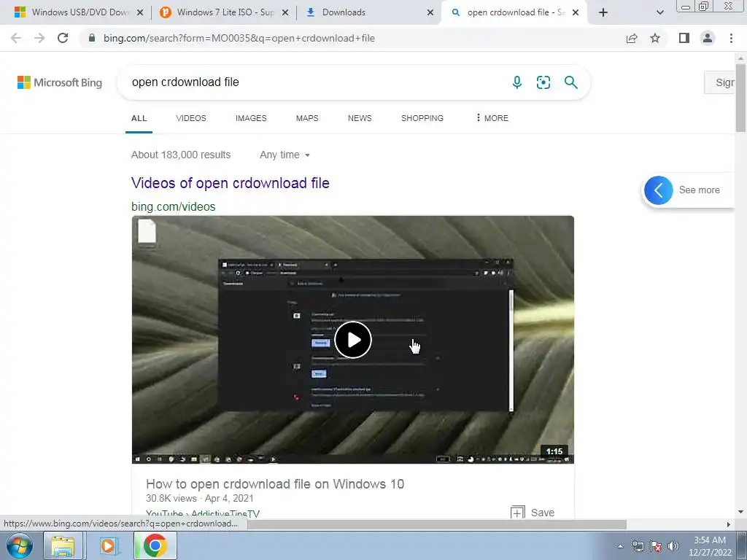Viewport: 747px width, 560px height.
Task: Close the Windows USB/DVD Download tab
Action: 140,12
